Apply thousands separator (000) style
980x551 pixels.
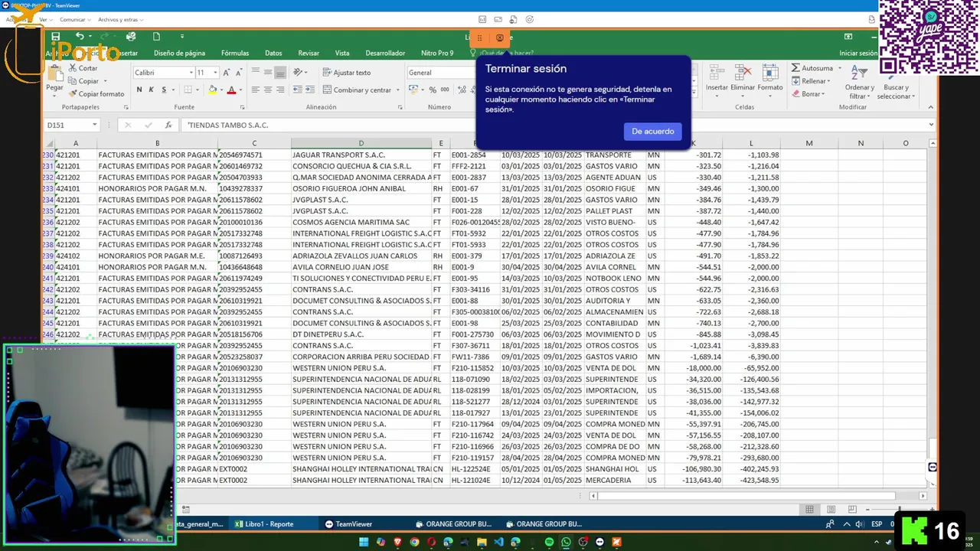pos(446,90)
